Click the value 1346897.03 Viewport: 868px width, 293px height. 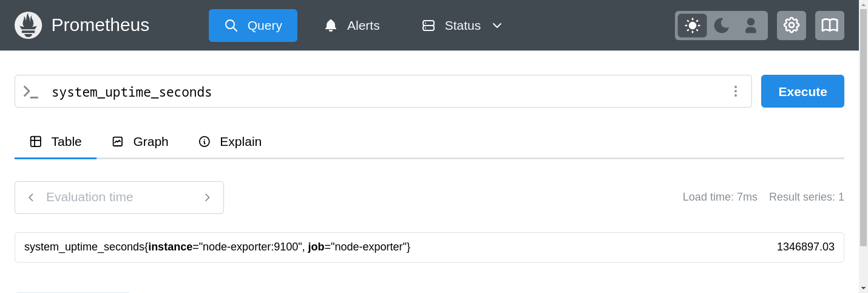tap(805, 247)
